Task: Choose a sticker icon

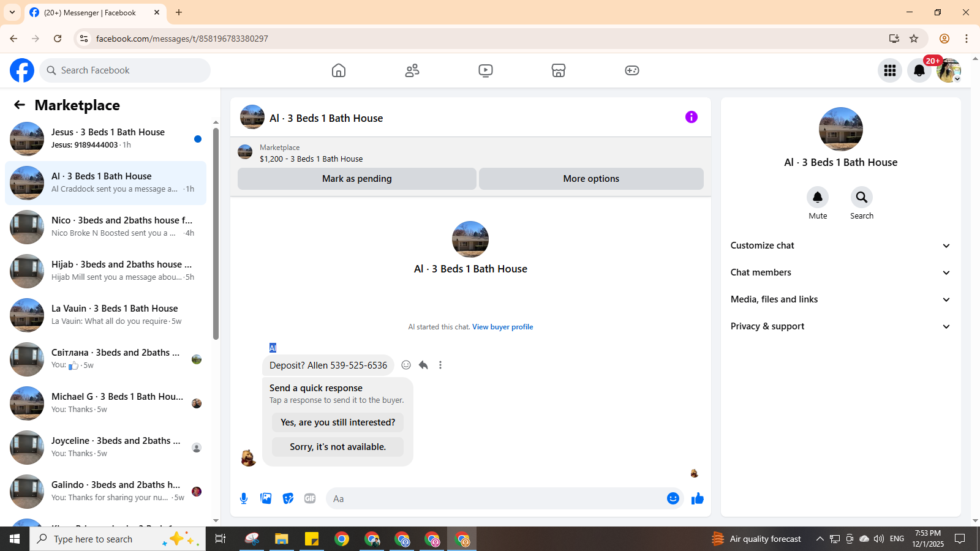Action: [x=288, y=498]
